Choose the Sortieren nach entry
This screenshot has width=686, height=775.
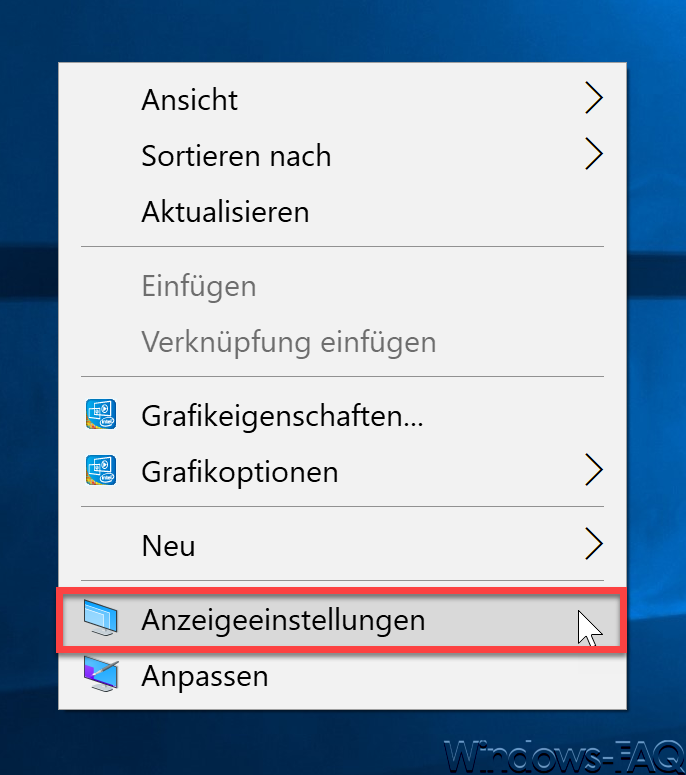click(343, 155)
